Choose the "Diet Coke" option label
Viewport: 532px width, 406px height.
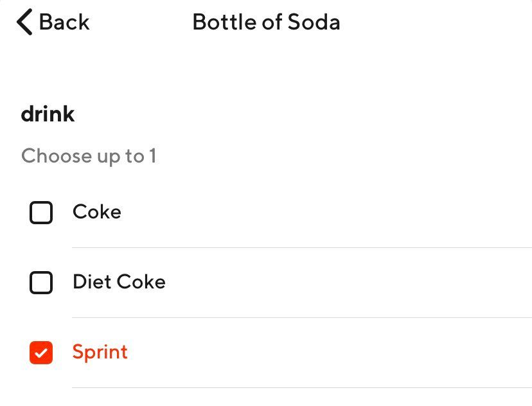click(119, 282)
